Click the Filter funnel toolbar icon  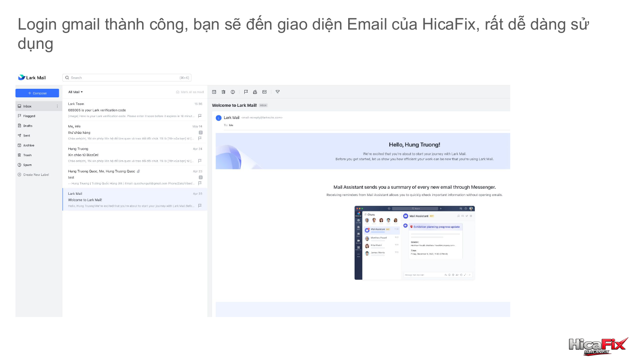click(278, 92)
